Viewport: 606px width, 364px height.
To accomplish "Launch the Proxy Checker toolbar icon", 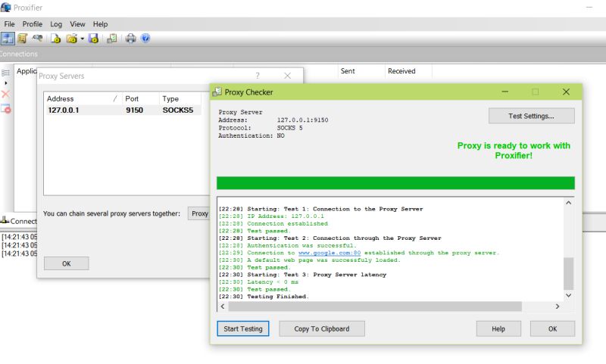I will [x=112, y=38].
